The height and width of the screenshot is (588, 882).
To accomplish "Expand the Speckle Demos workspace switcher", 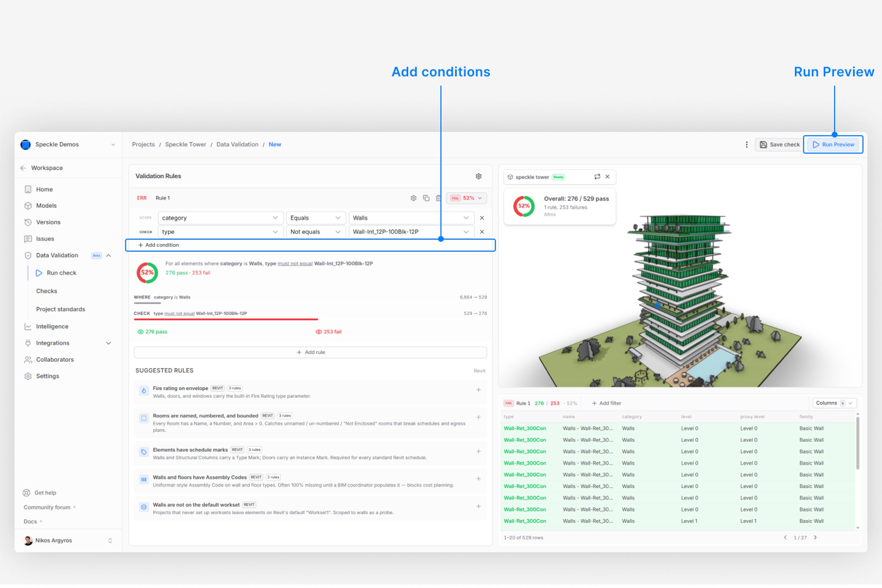I will coord(68,145).
